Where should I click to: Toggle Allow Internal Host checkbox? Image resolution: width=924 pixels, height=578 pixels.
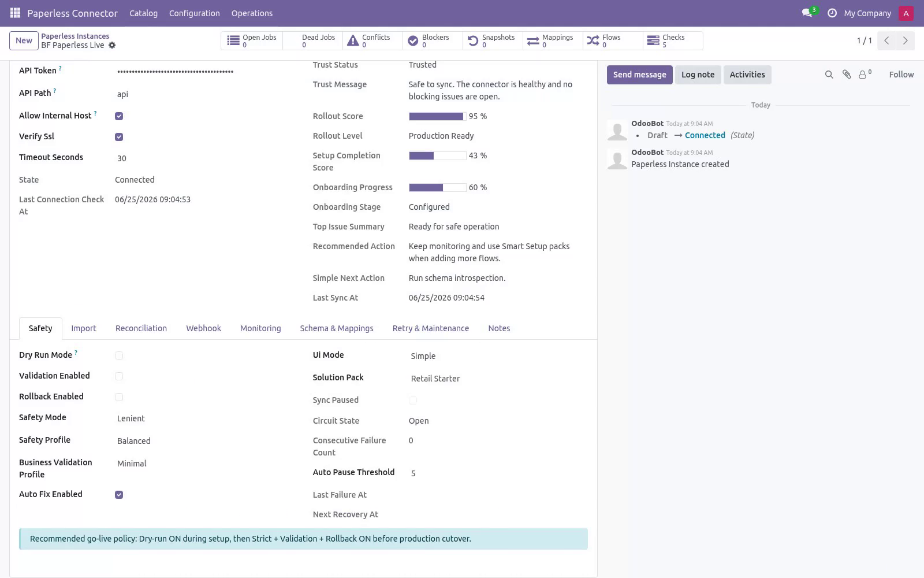pyautogui.click(x=119, y=116)
